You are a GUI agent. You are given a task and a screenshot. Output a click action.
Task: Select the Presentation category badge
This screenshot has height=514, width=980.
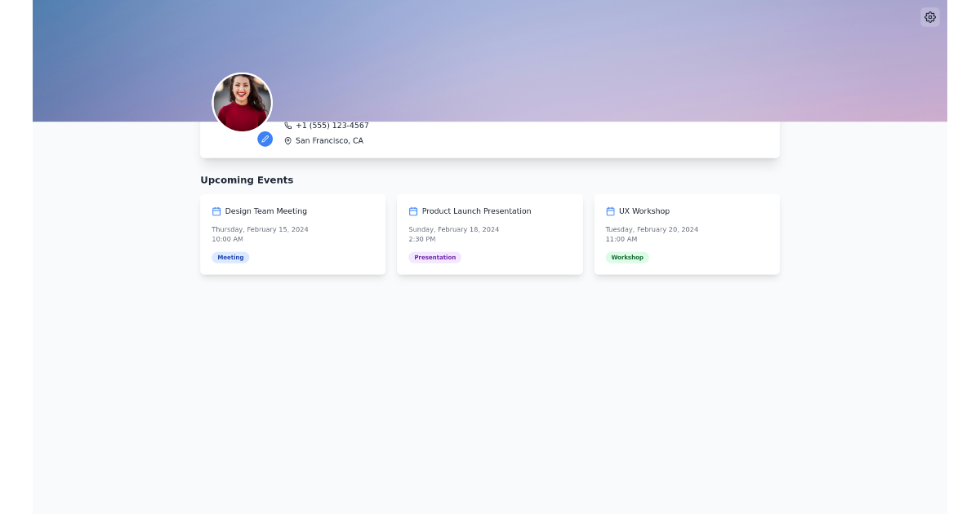[x=434, y=257]
